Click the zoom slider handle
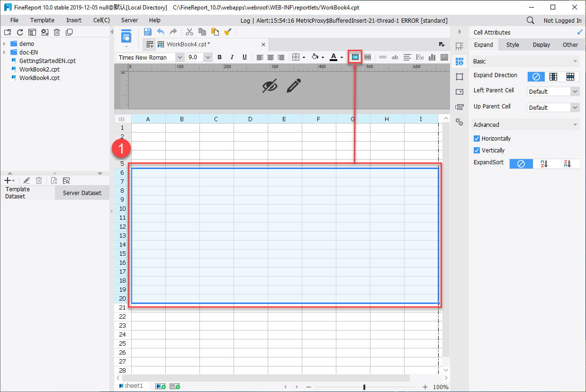Screen dimensions: 586x392 (x=364, y=387)
